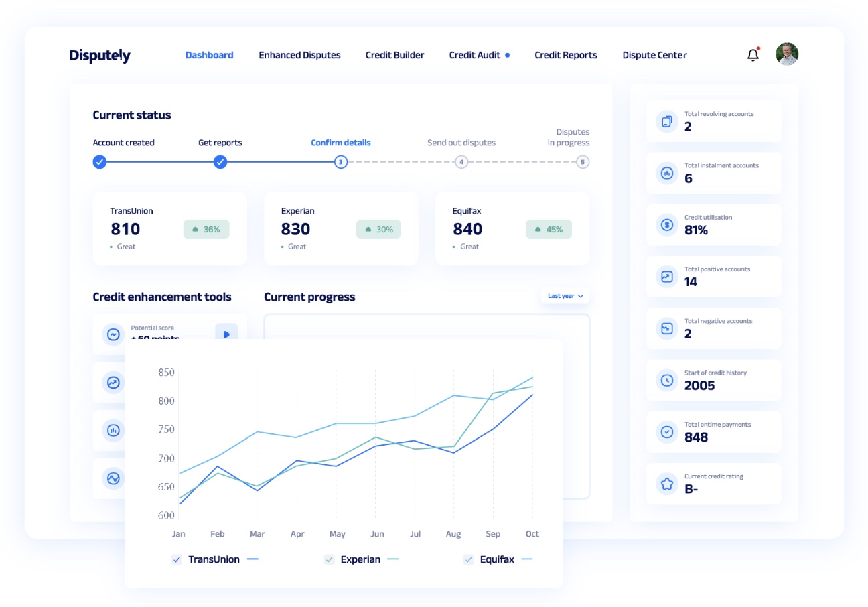Click the Oct label on chart axis
Viewport: 868px width, 607px height.
pyautogui.click(x=532, y=534)
